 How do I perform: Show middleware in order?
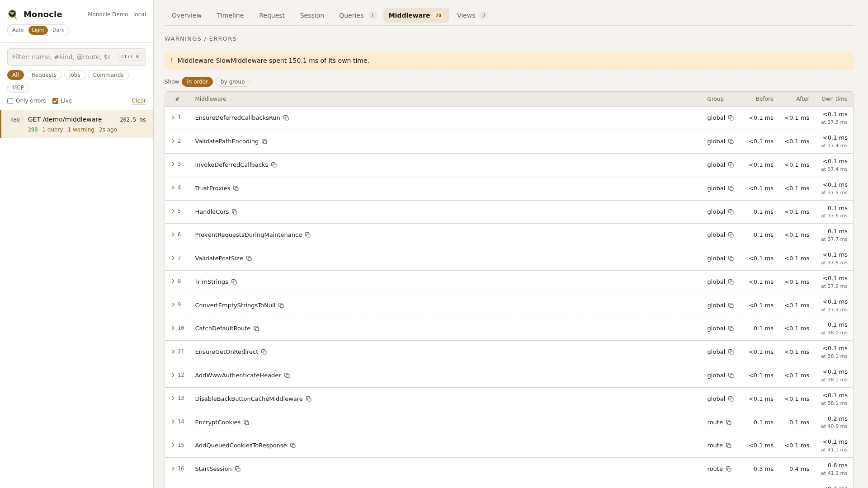(197, 82)
